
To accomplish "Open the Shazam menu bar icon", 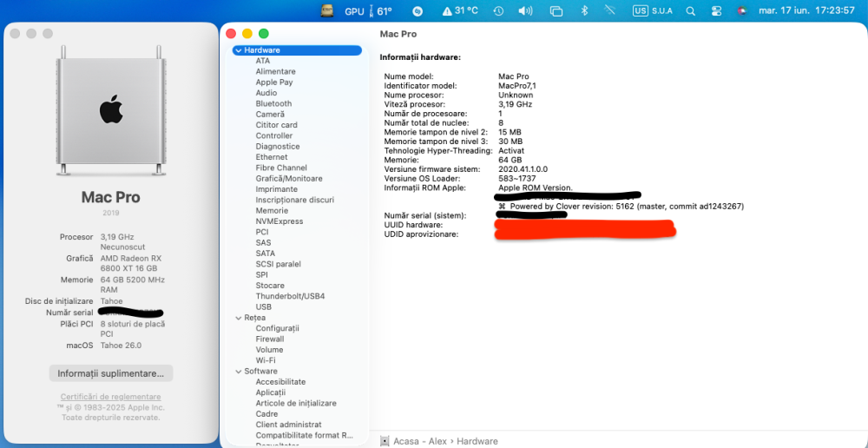I will pos(419,10).
